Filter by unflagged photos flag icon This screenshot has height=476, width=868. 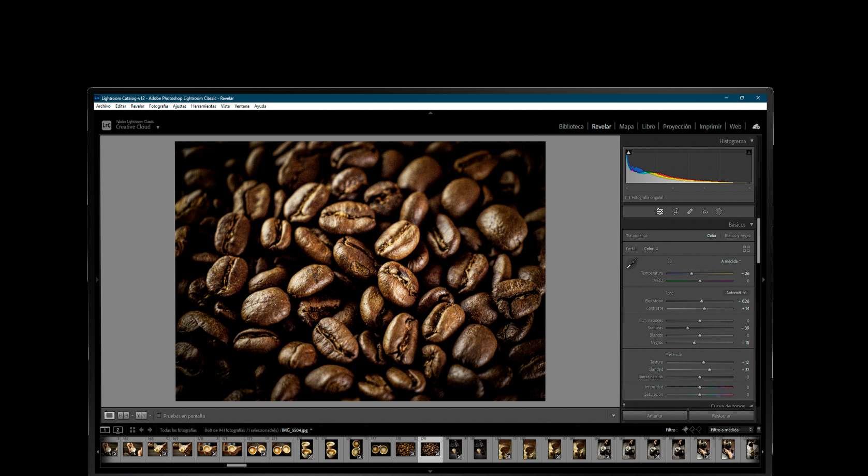coord(692,430)
